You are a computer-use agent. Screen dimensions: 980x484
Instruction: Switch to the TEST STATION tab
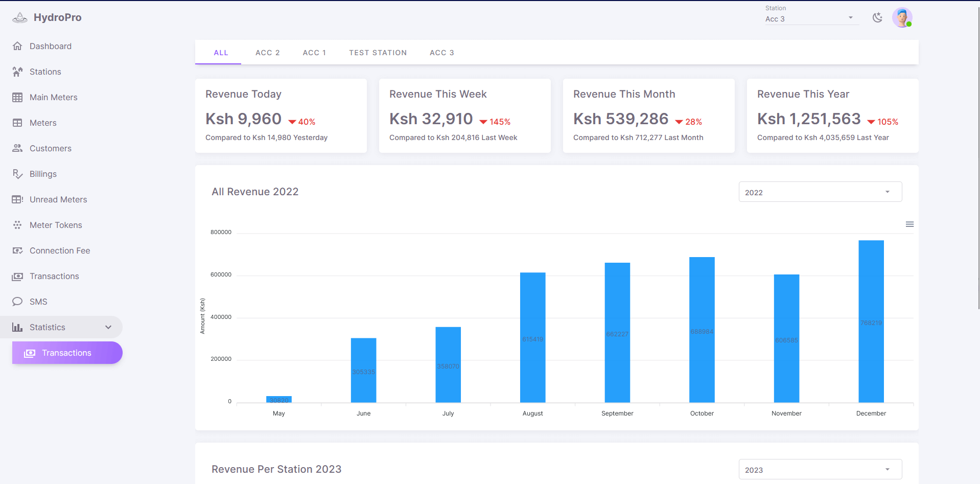coord(378,53)
